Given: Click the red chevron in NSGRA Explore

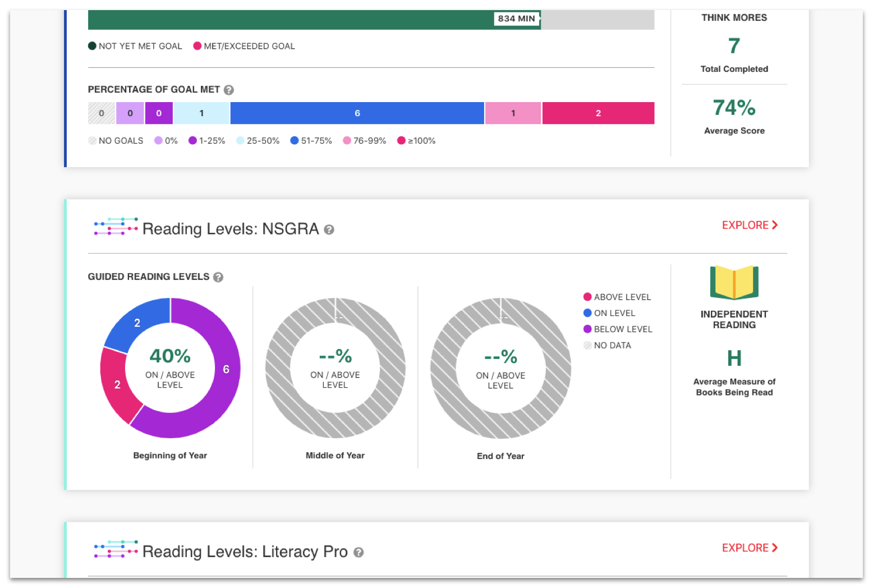Looking at the screenshot, I should pos(775,225).
